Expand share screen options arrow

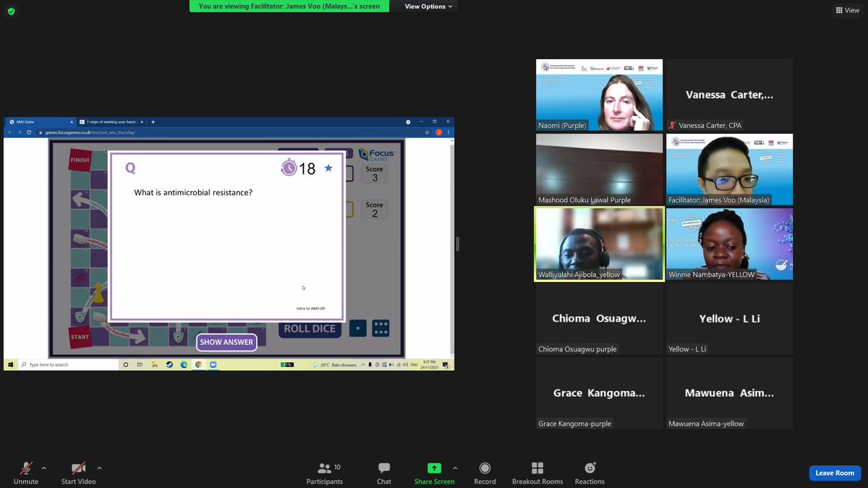(455, 468)
